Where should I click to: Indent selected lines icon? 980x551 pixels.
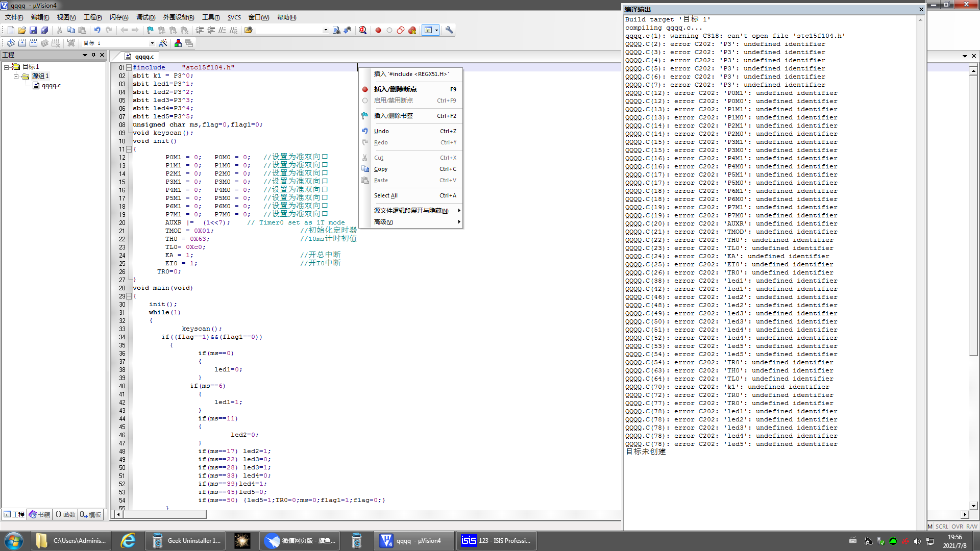(x=200, y=30)
